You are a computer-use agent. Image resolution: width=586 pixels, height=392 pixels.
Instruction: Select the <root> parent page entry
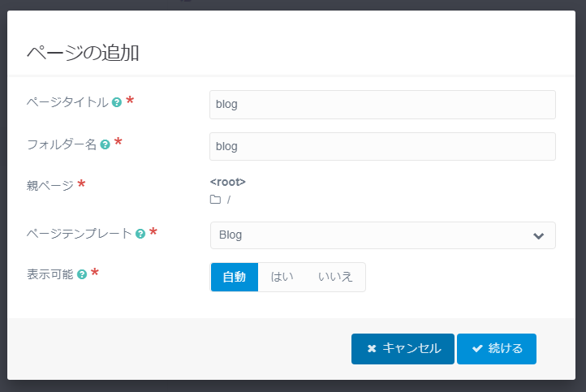pyautogui.click(x=228, y=182)
